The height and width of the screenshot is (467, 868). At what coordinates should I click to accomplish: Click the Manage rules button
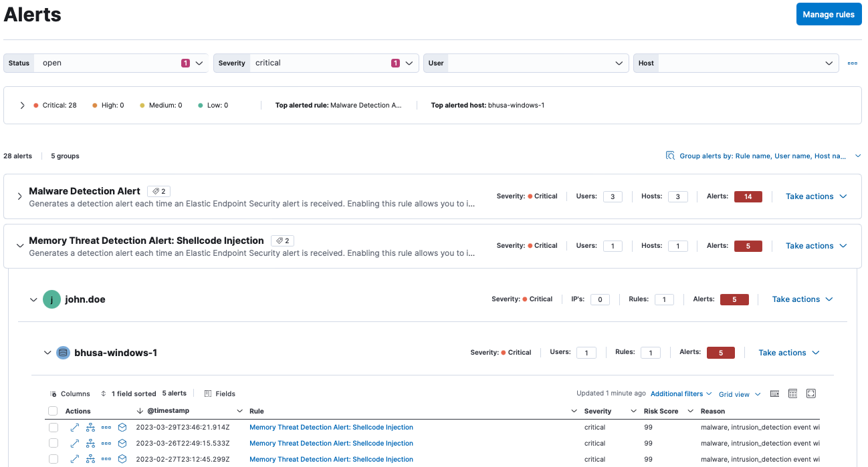tap(829, 14)
